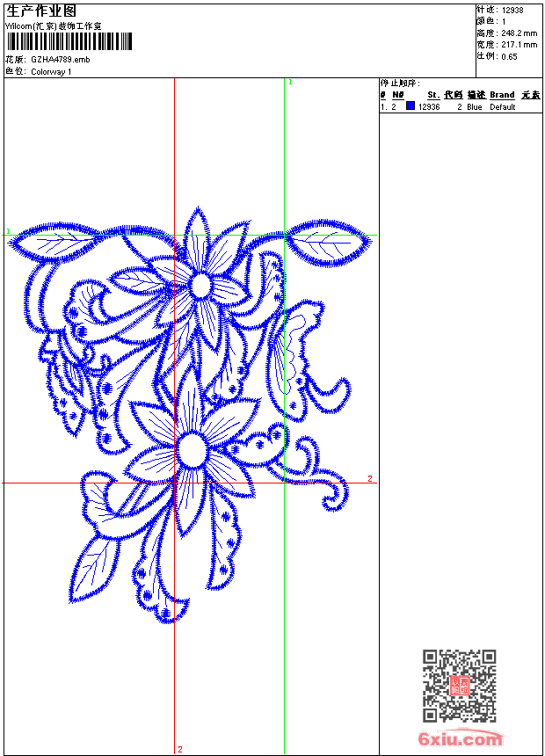Click the red marker 2 at right of horizontal axis
The width and height of the screenshot is (545, 756).
[370, 479]
